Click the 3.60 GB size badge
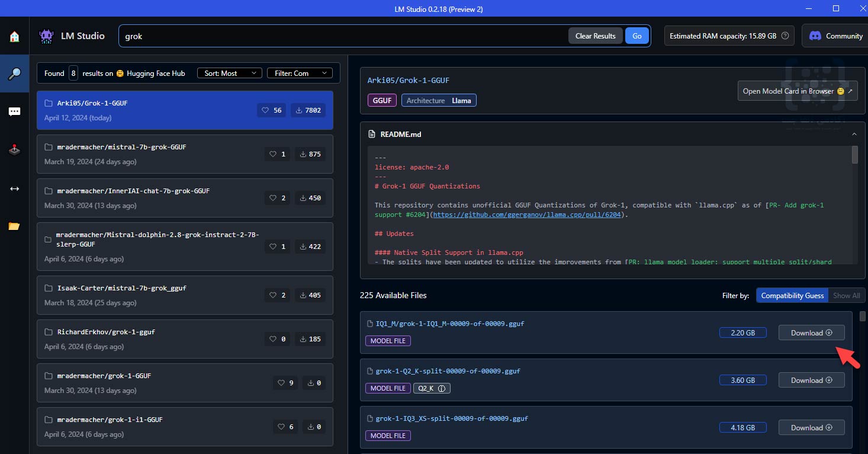The image size is (868, 454). [742, 380]
